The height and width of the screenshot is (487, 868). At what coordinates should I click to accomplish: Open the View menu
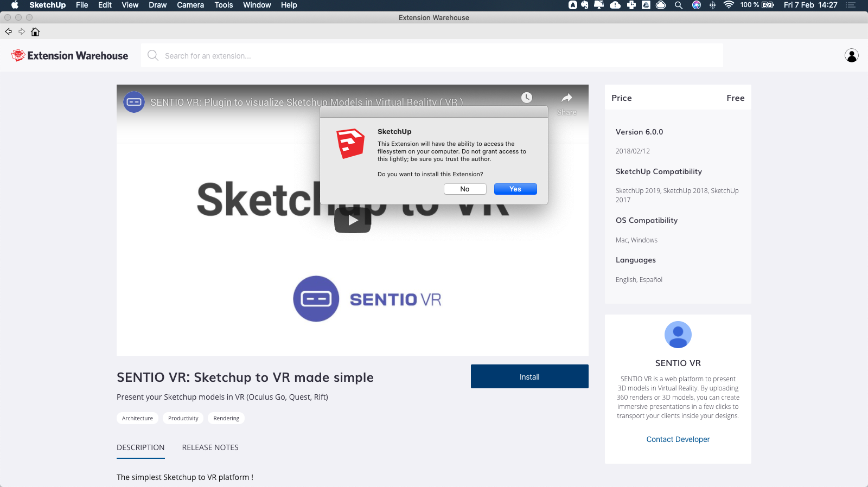click(x=130, y=5)
